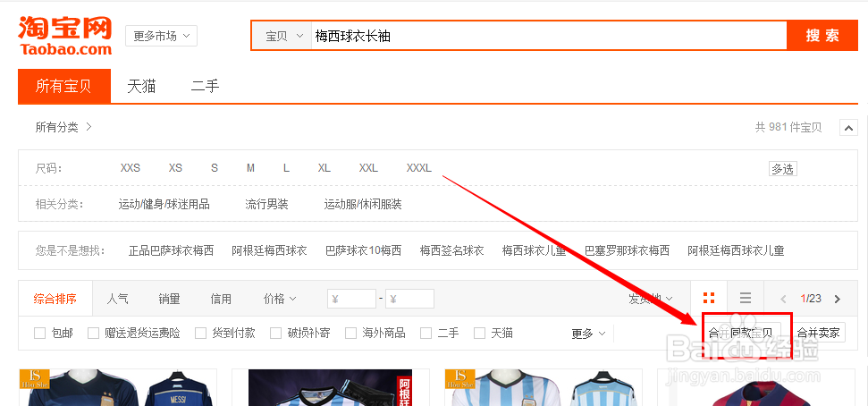Filter by size XL
868x406 pixels.
click(x=324, y=168)
